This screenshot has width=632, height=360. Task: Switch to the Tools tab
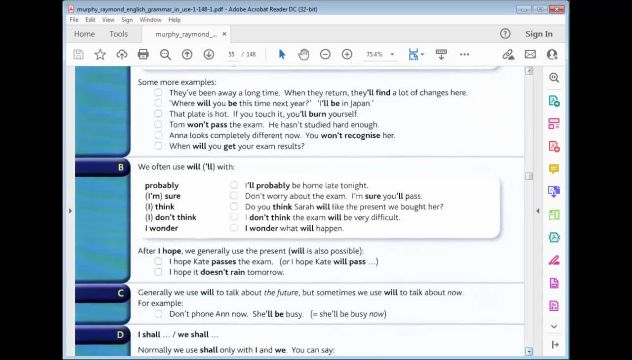118,34
